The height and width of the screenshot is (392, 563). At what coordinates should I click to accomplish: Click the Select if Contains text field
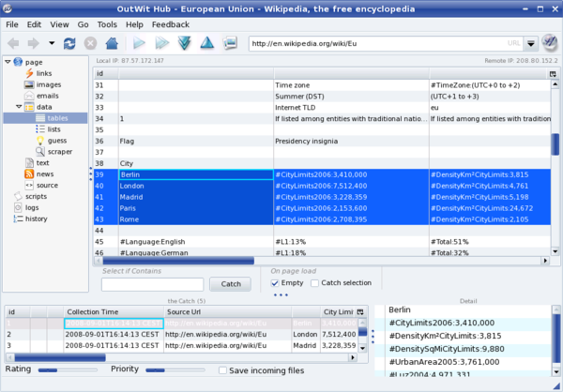(152, 284)
